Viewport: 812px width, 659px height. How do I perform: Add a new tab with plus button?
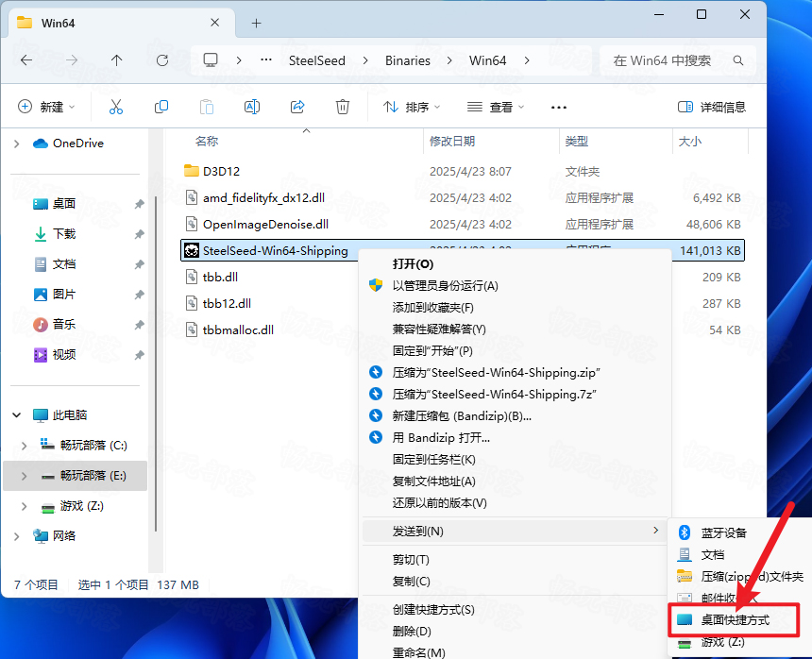tap(256, 24)
